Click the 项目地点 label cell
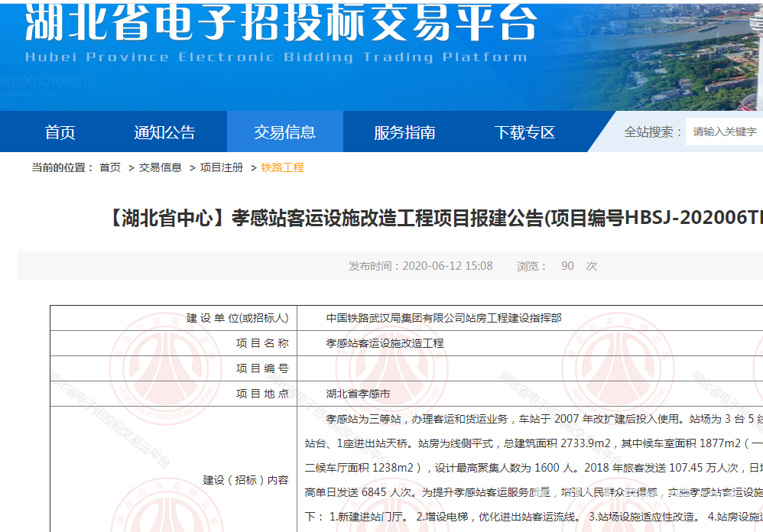The height and width of the screenshot is (532, 763). pos(174,394)
